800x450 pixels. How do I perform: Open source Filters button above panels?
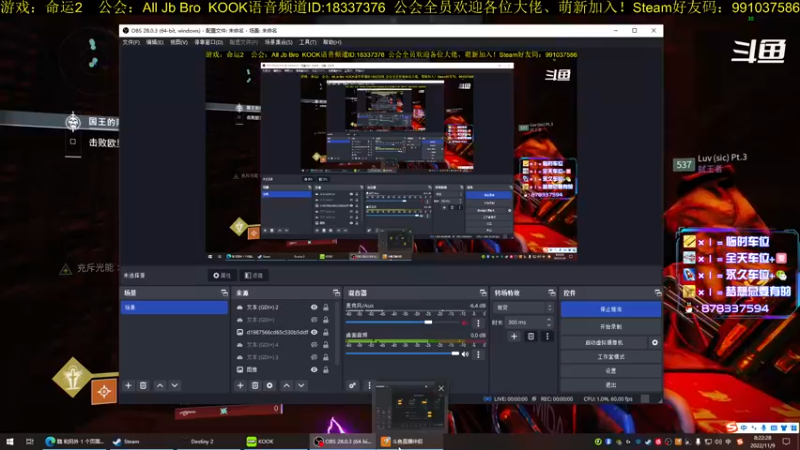[254, 276]
